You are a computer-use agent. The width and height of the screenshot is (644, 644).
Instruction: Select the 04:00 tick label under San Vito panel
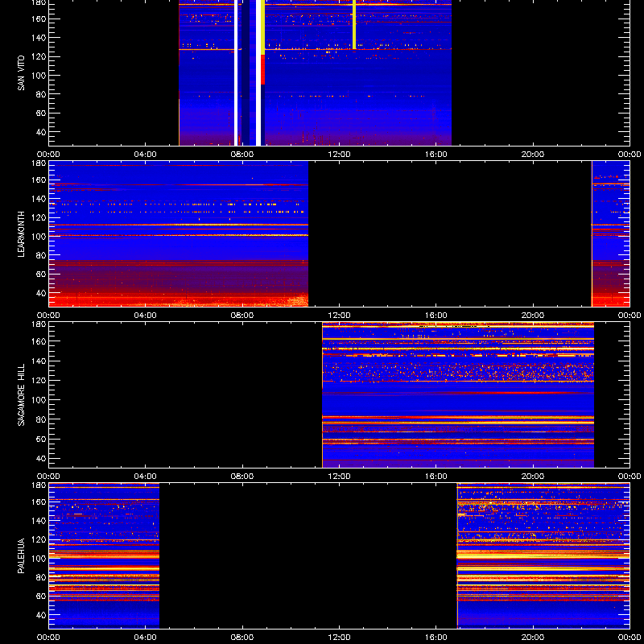[x=146, y=155]
